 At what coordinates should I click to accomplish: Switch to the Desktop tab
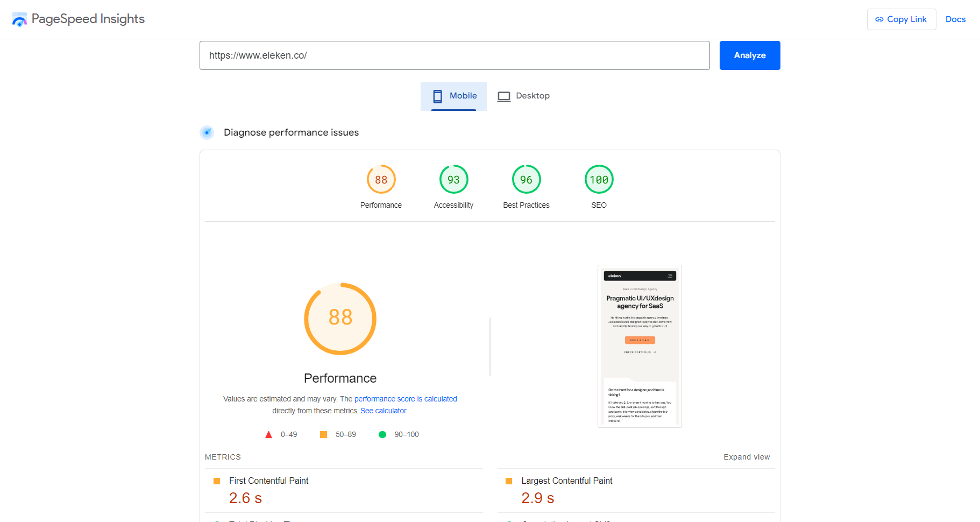[523, 96]
